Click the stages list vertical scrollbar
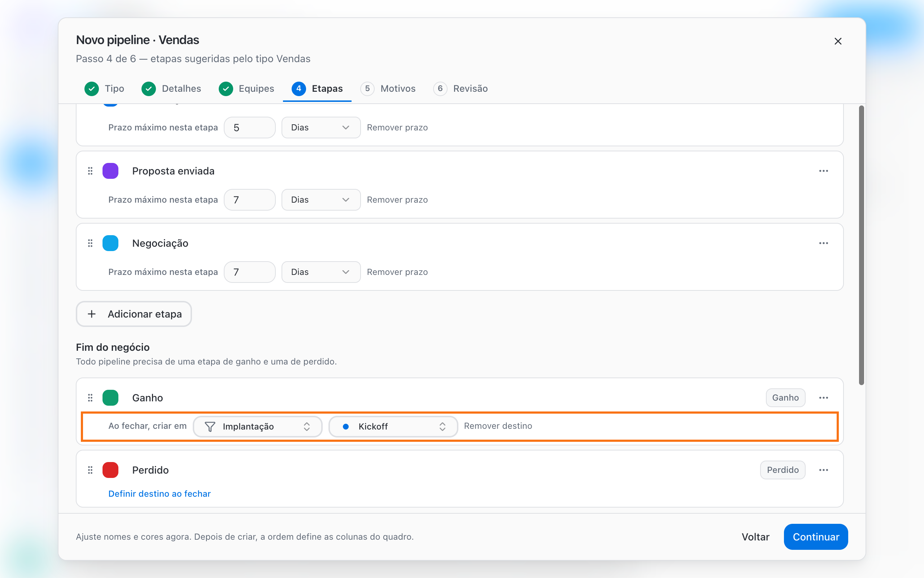This screenshot has height=578, width=924. tap(862, 245)
